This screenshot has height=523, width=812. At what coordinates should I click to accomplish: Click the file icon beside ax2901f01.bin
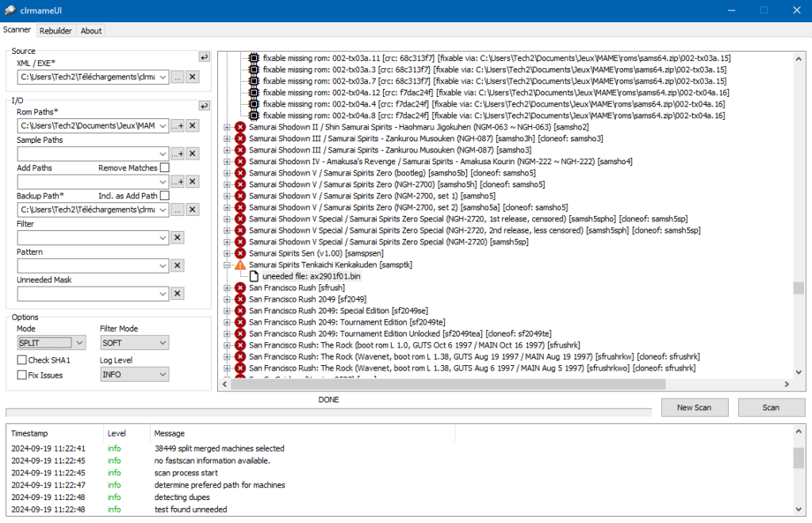pos(255,275)
